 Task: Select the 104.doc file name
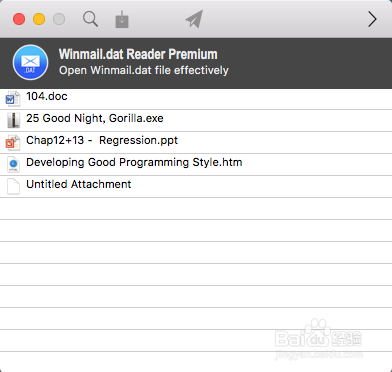47,96
